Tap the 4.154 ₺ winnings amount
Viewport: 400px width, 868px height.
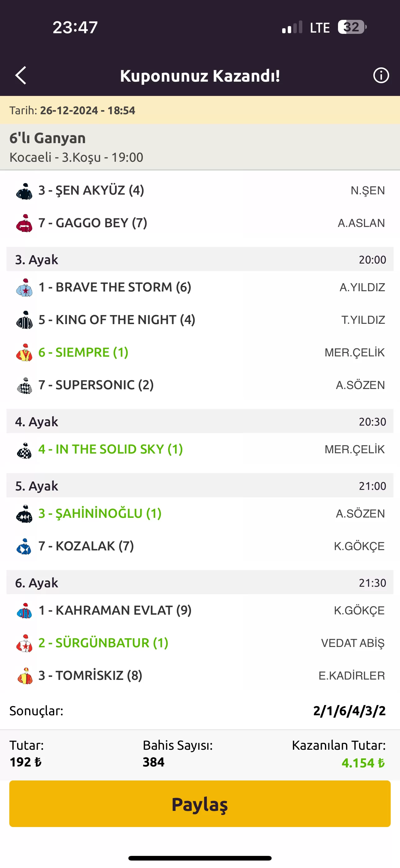(x=363, y=763)
